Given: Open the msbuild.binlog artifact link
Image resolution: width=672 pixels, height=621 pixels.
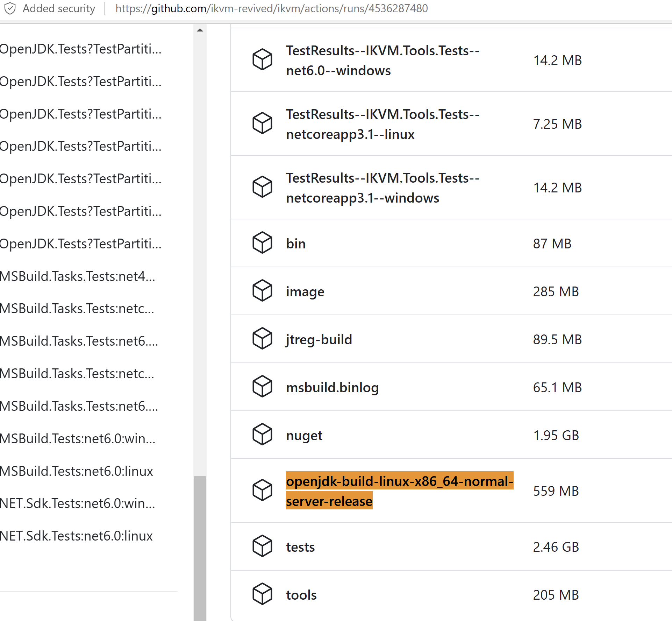Looking at the screenshot, I should [x=332, y=388].
